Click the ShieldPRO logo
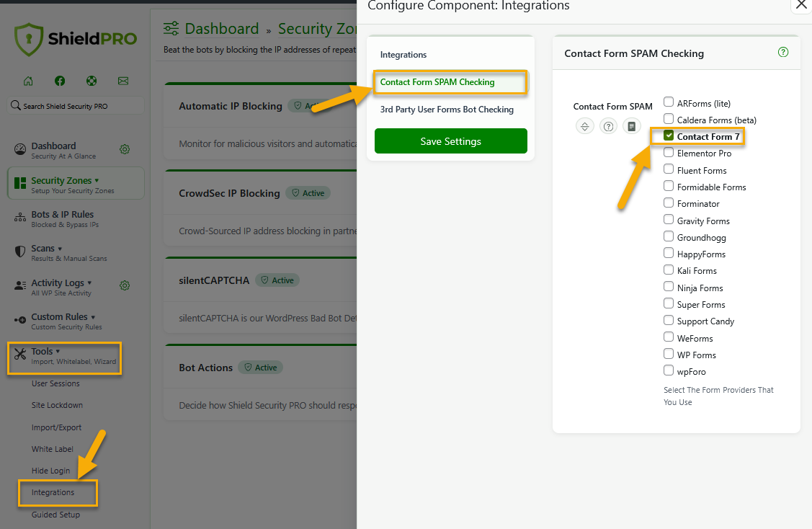This screenshot has width=812, height=529. [76, 39]
